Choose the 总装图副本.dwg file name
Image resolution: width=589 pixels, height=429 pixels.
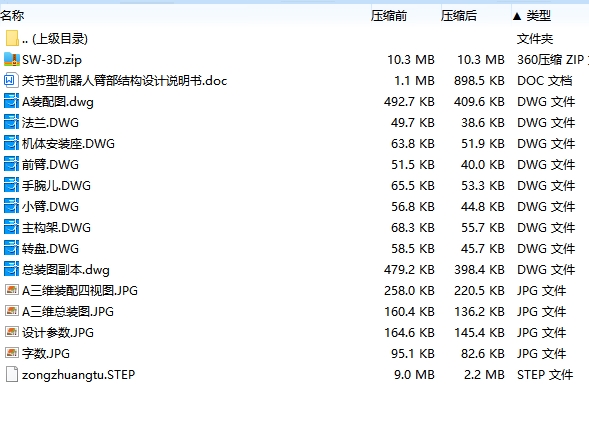click(66, 270)
